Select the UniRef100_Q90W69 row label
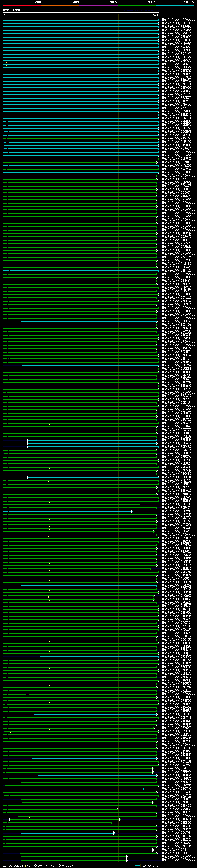 point(177,809)
